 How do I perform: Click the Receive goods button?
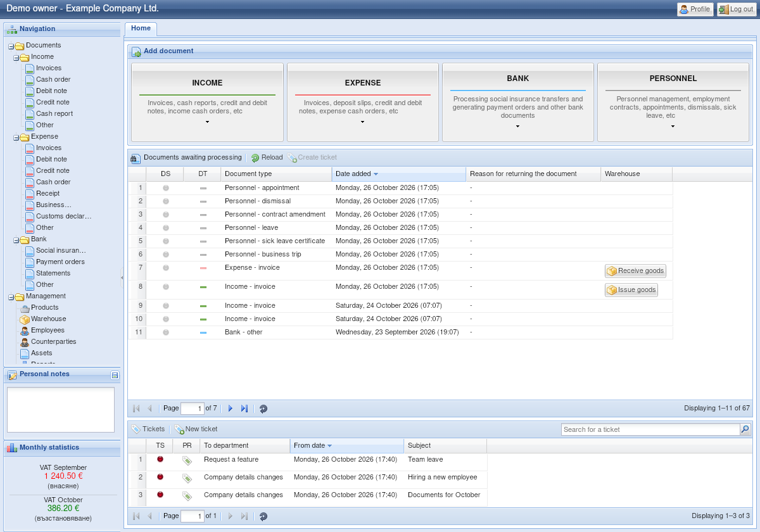(x=635, y=271)
